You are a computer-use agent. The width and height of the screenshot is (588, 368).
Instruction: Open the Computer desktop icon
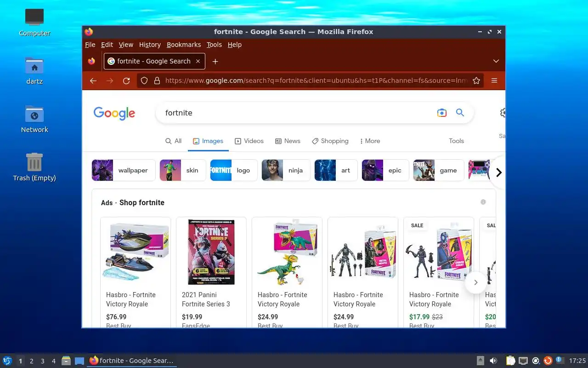click(34, 23)
